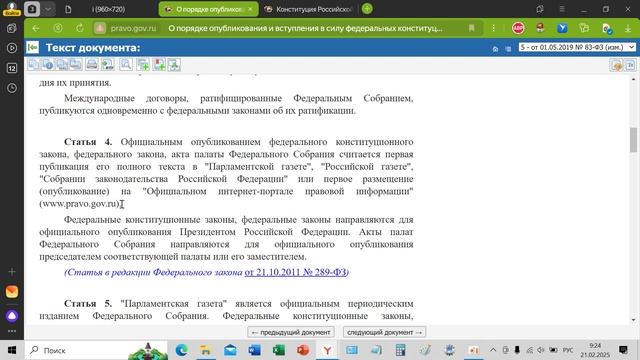Switch to the 'Конституция Российской' tab
Screen dimensions: 640x360
309,9
